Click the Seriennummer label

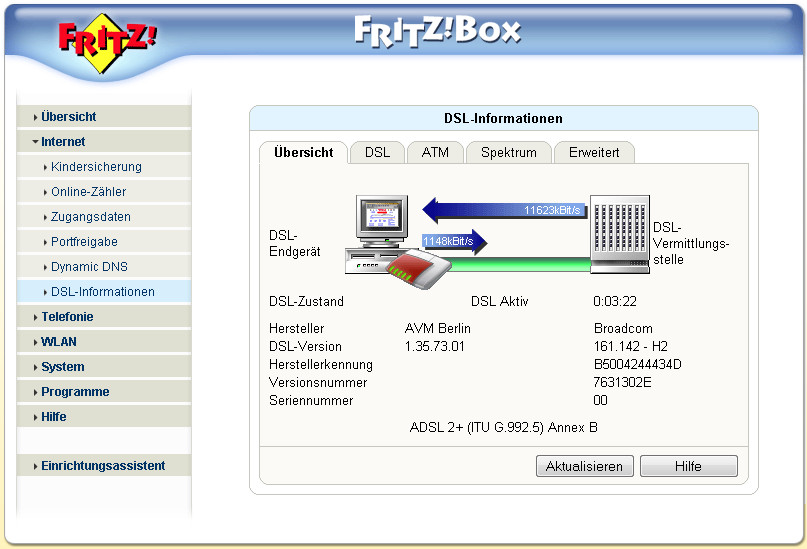tap(311, 400)
